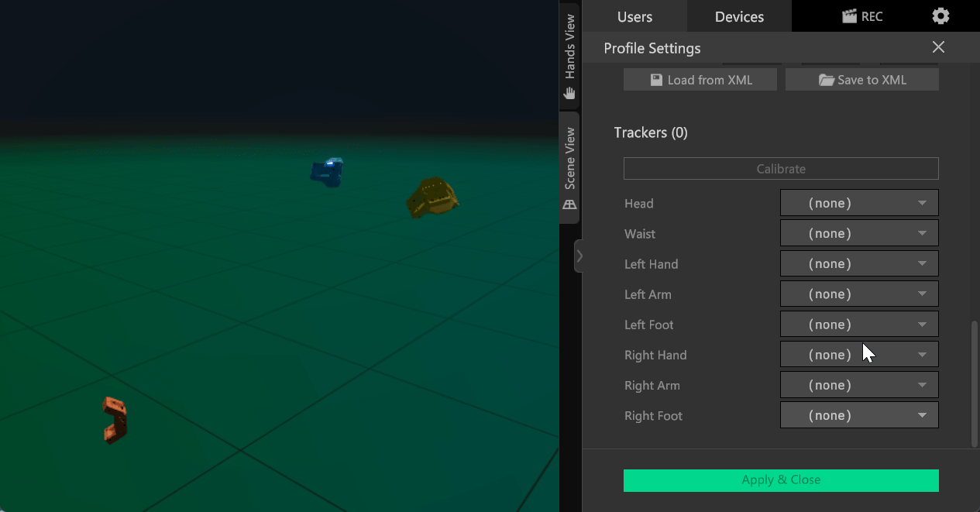Open the Devices tab

click(739, 16)
